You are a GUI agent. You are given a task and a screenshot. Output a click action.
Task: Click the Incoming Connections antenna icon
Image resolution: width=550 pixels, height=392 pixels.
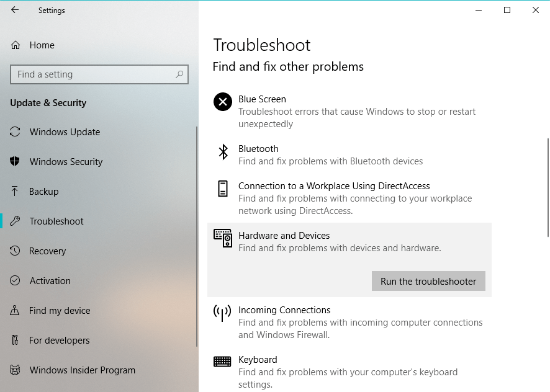click(x=222, y=313)
